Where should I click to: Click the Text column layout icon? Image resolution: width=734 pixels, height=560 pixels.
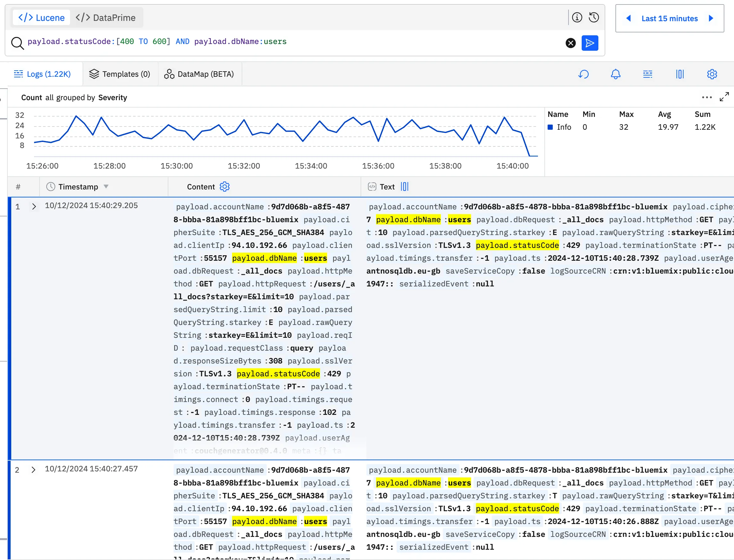[x=404, y=187]
